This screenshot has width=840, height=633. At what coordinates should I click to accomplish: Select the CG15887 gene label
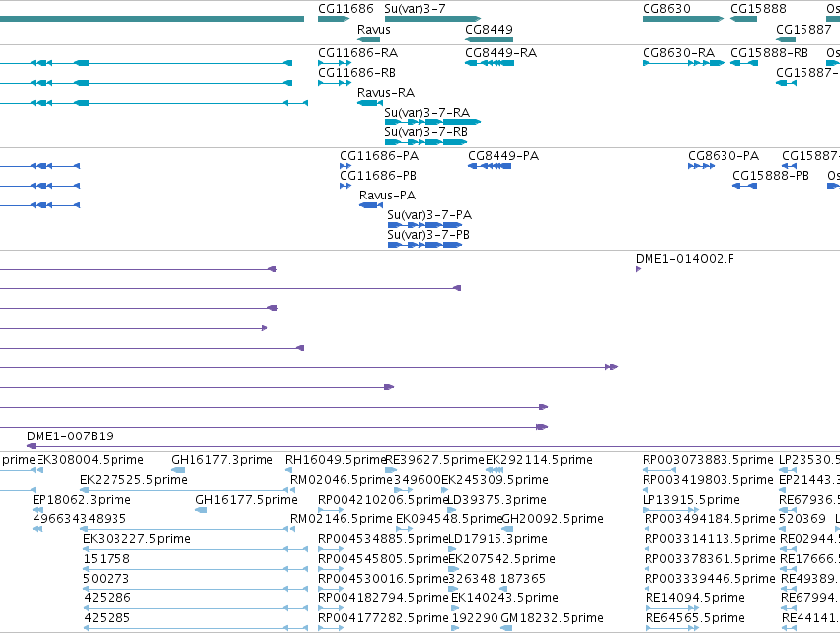coord(803,29)
